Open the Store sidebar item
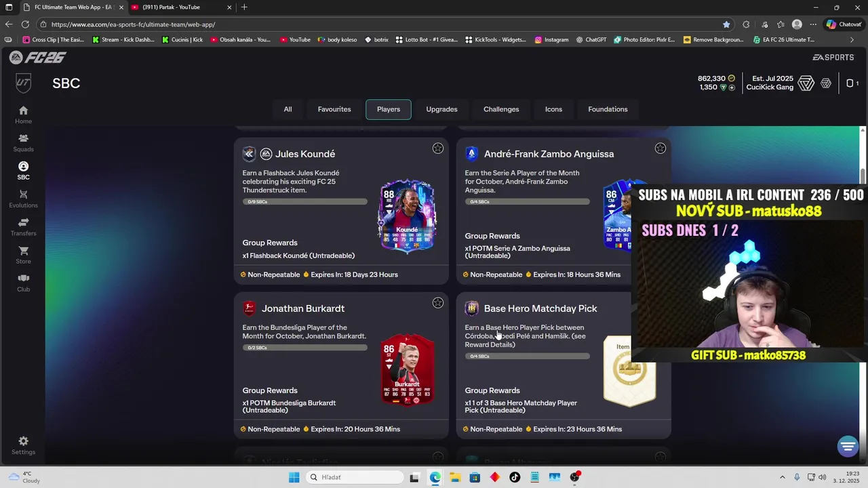Viewport: 868px width, 488px height. coord(23,255)
